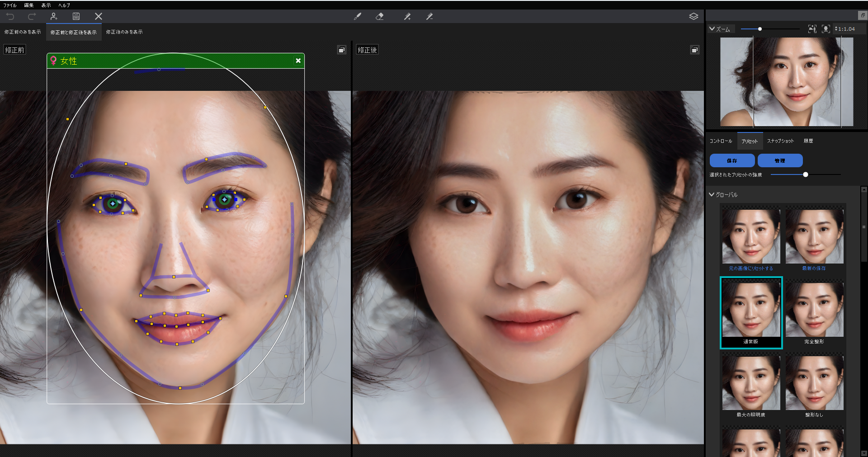
Task: Switch to 修正後のみを表示 view mode
Action: point(124,32)
